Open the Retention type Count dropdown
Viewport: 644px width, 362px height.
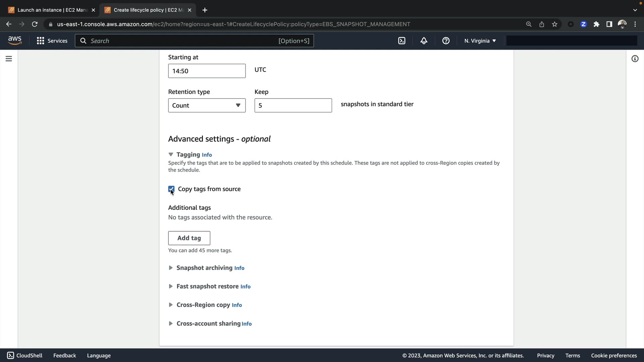tap(207, 105)
